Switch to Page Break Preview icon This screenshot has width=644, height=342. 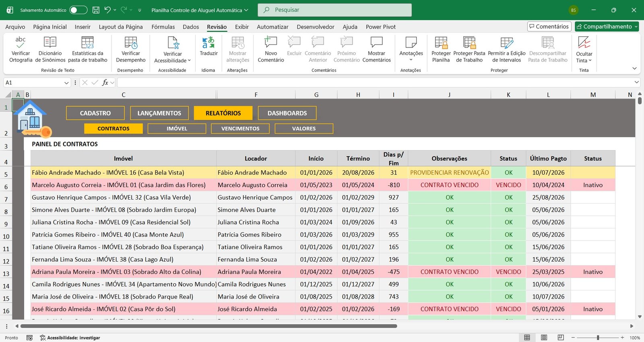561,338
